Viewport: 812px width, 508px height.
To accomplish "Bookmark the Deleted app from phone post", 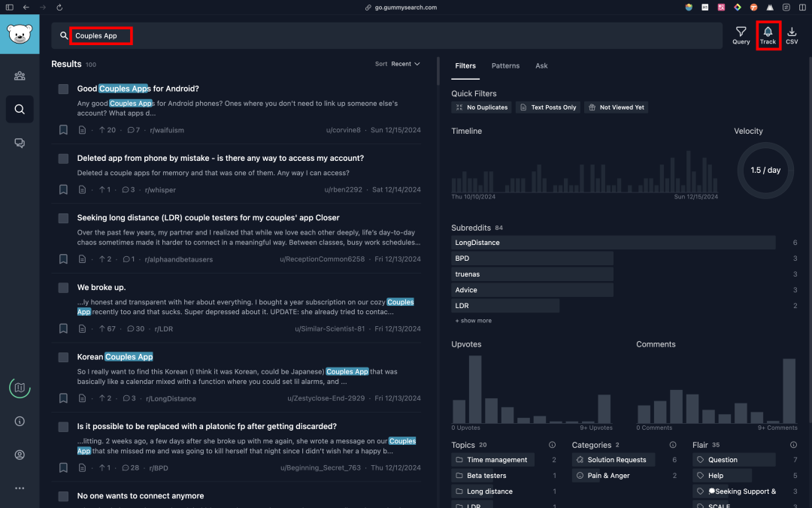I will (x=63, y=189).
